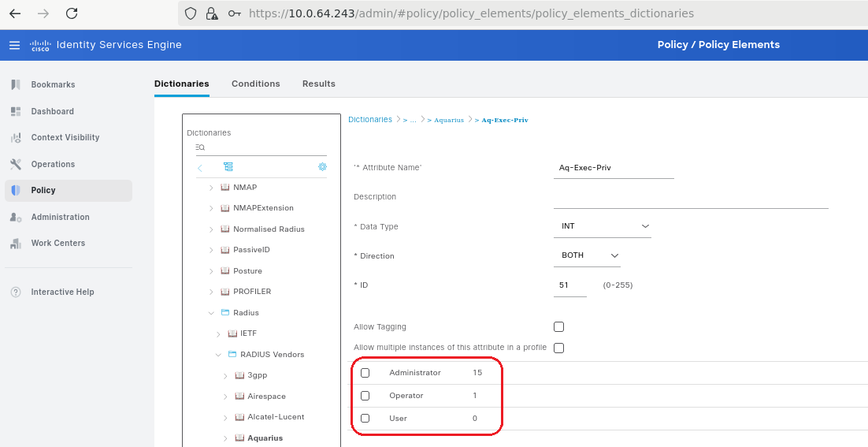Open Dashboard in the sidebar

[53, 111]
